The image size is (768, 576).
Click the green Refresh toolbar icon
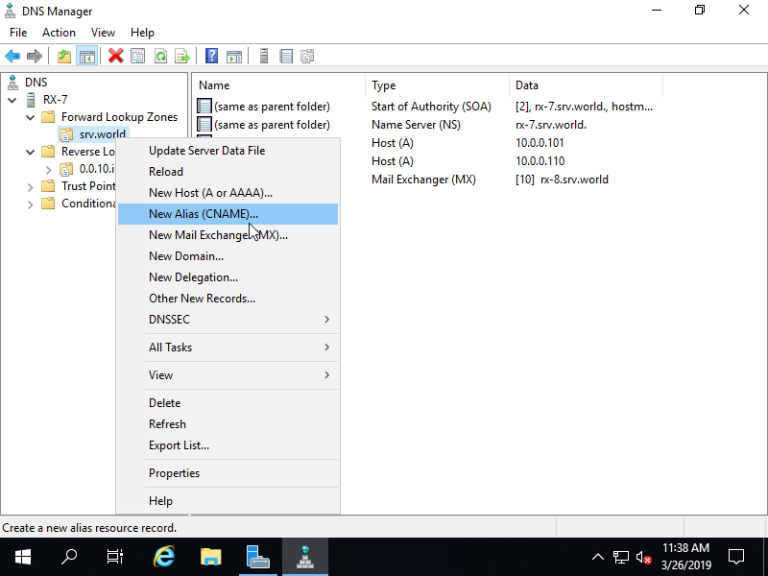point(160,56)
